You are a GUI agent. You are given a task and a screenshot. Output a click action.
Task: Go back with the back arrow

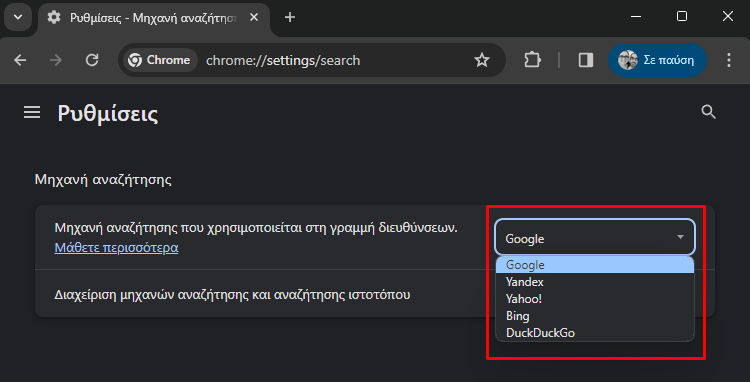(x=20, y=60)
